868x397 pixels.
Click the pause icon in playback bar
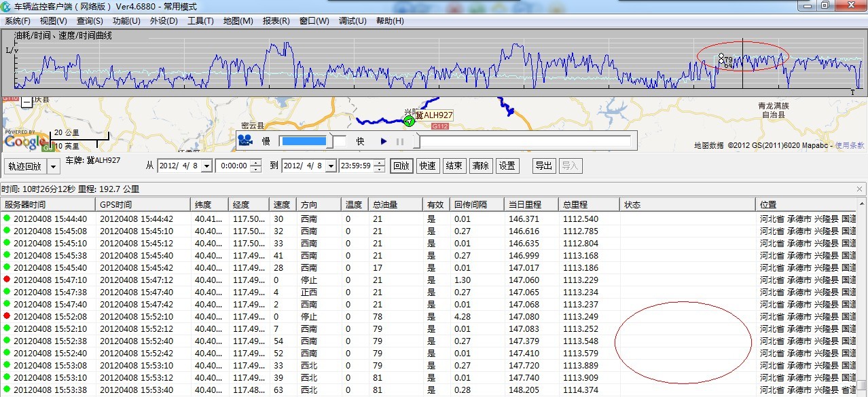point(400,142)
